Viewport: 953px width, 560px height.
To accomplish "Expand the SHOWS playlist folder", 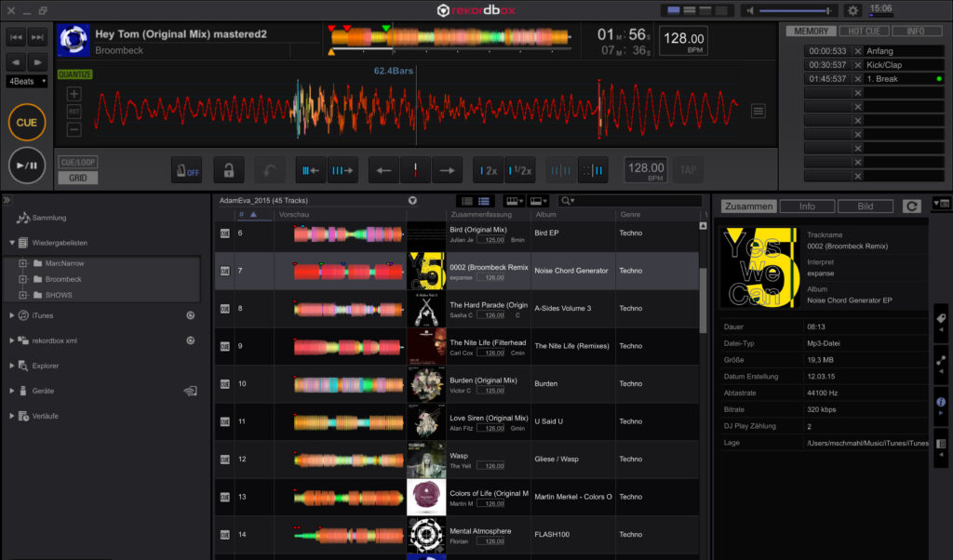I will click(22, 295).
